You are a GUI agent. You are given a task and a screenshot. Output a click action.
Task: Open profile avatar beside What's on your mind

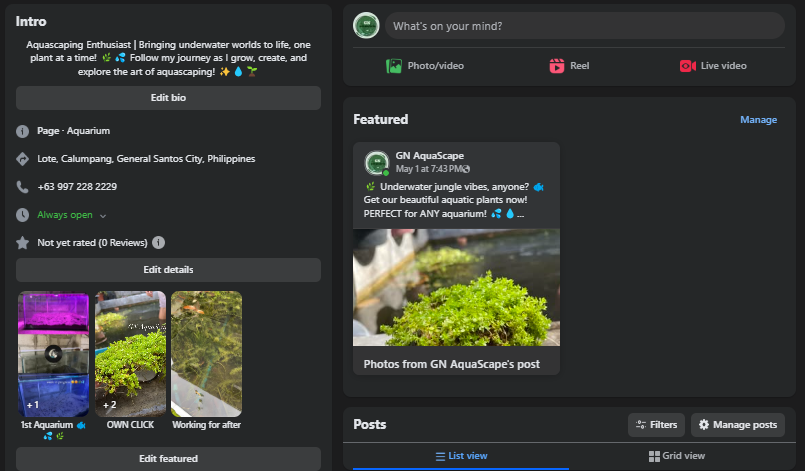[x=366, y=26]
